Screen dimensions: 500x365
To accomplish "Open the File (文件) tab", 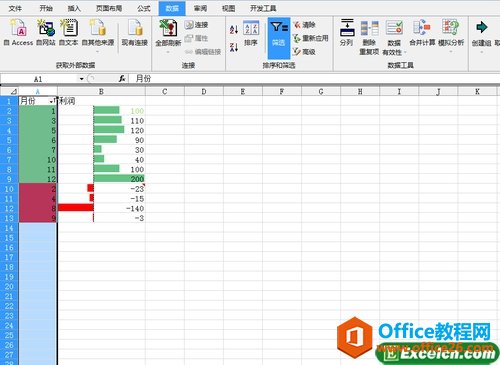I will pyautogui.click(x=15, y=8).
